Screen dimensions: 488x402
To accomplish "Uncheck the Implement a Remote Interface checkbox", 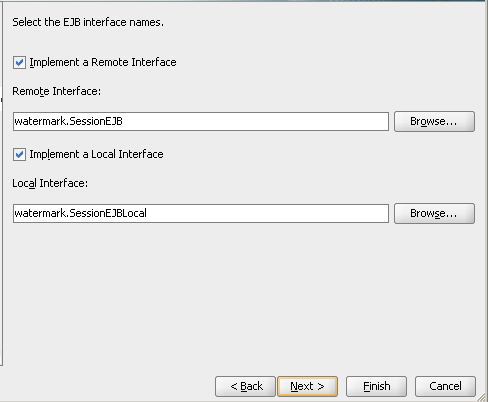I will (19, 62).
